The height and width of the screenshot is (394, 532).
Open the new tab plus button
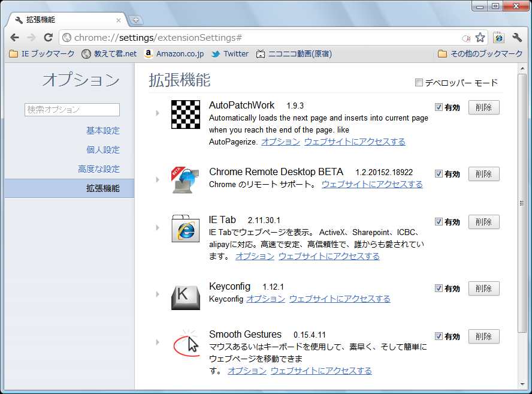[136, 20]
